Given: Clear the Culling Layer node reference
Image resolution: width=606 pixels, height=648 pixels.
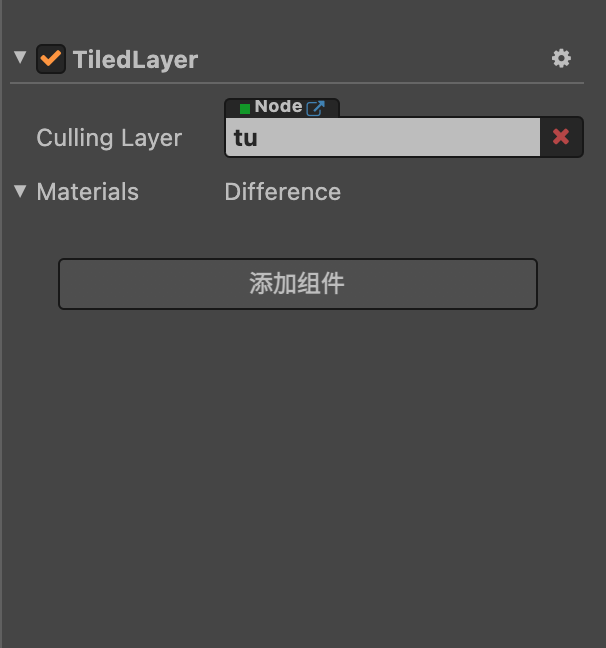Looking at the screenshot, I should tap(561, 137).
